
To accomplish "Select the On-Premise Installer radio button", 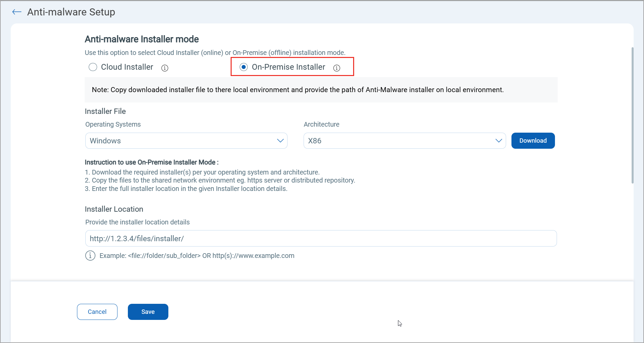I will click(x=244, y=67).
